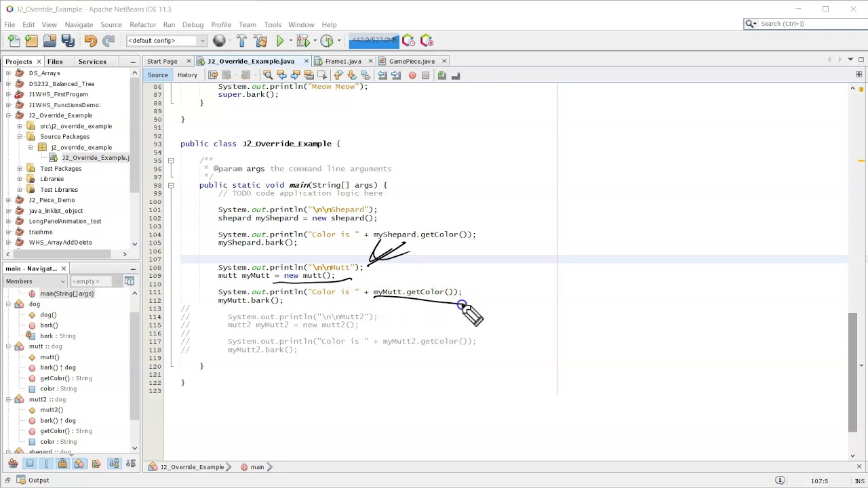Click the main breadcrumb item

point(256,467)
